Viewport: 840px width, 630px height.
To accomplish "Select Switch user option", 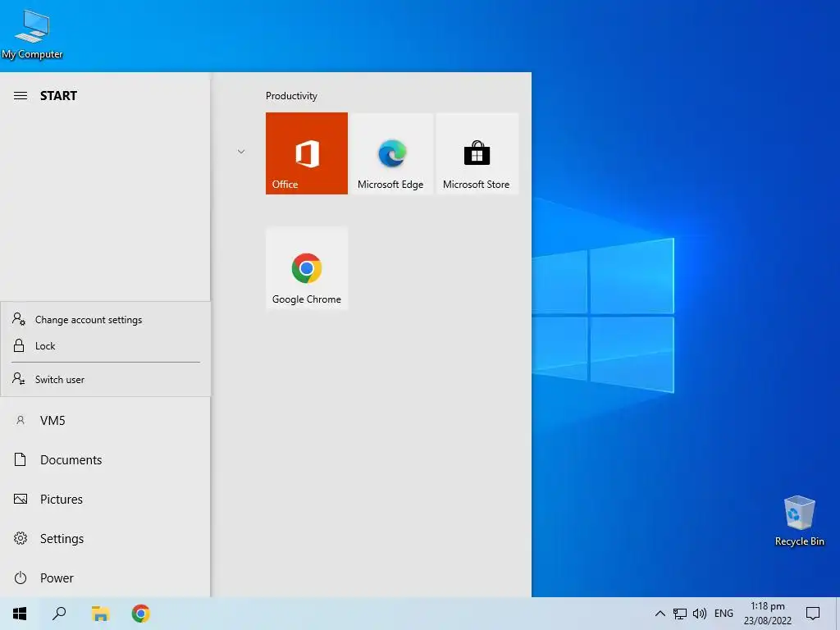I will point(106,379).
